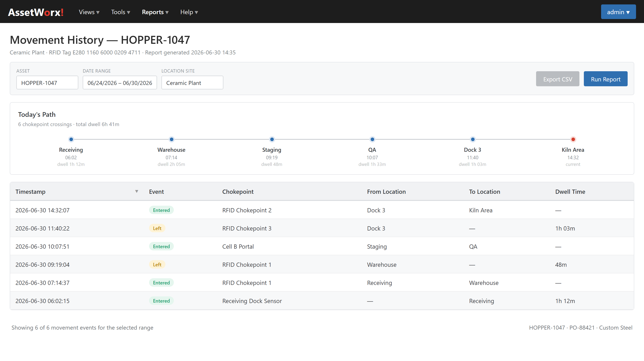Click Entered badge in 10:07:51 row
The height and width of the screenshot is (361, 644).
[x=161, y=246]
